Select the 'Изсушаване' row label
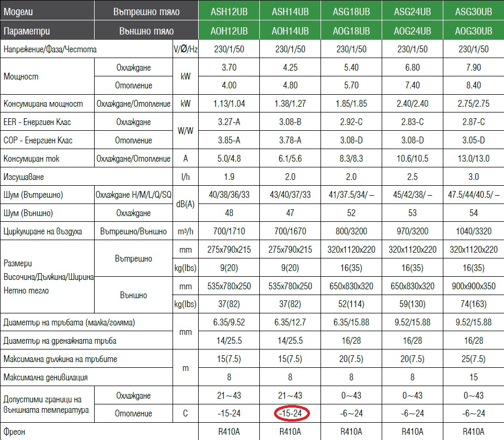The width and height of the screenshot is (504, 440). point(25,177)
